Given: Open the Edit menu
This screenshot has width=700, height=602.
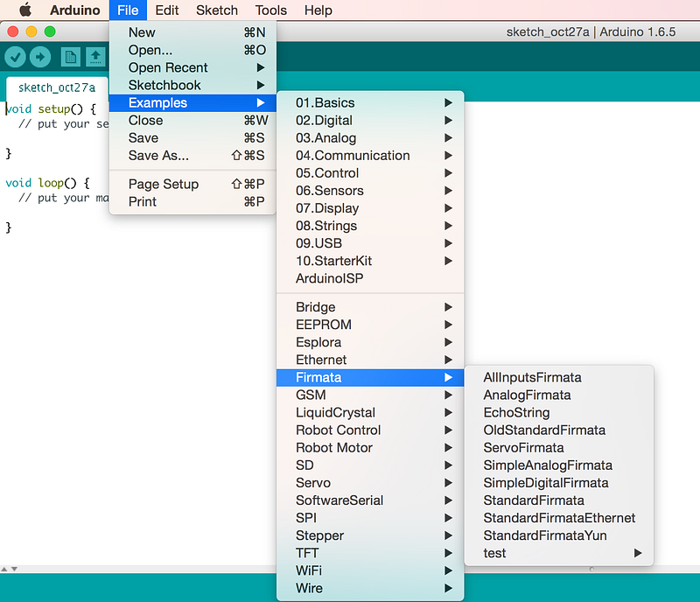Looking at the screenshot, I should pos(167,10).
